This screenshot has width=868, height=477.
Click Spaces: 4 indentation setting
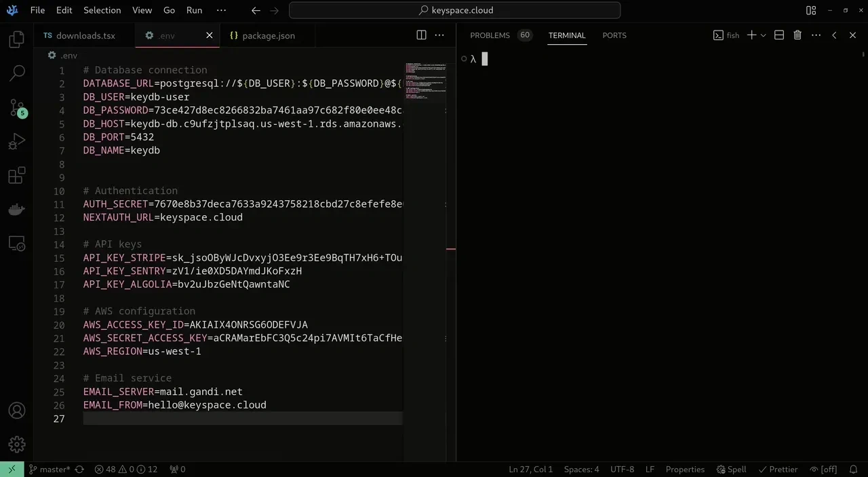(581, 470)
